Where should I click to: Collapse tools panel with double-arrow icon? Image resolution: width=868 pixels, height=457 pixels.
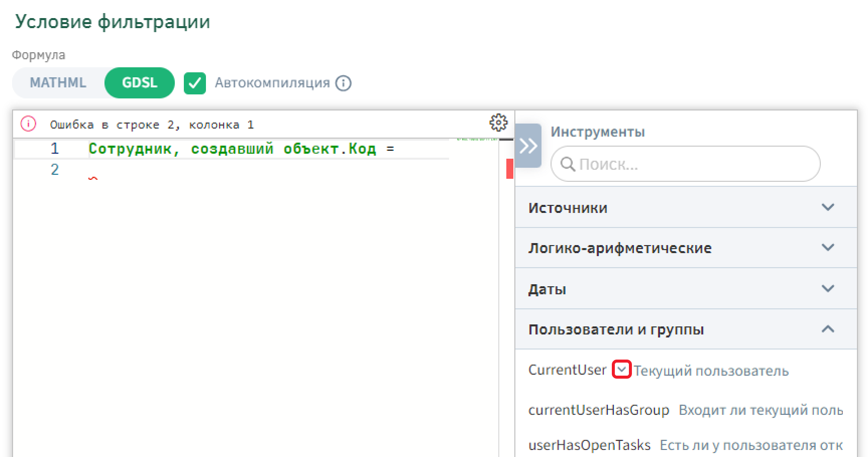[x=528, y=146]
